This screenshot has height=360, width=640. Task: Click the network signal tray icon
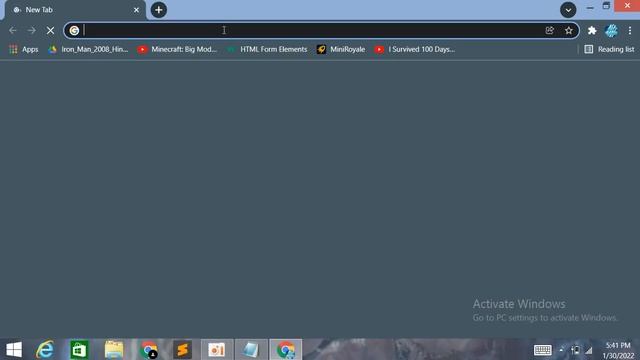point(588,350)
